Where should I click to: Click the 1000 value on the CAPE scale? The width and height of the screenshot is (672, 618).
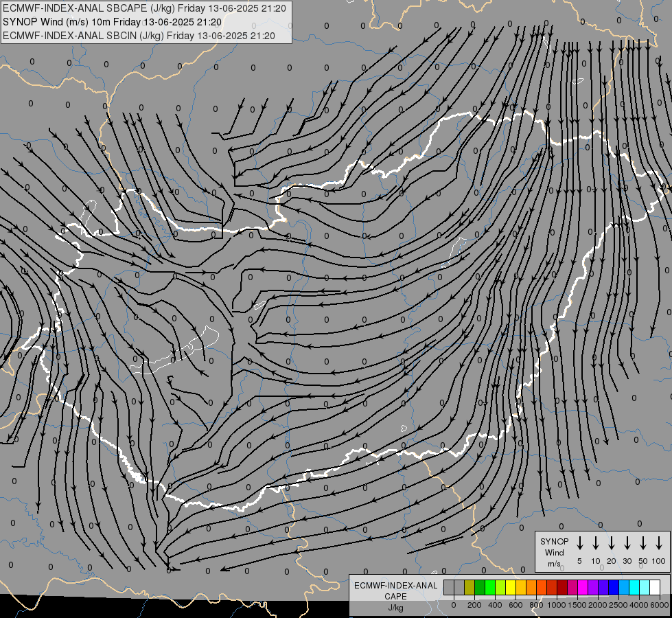[557, 605]
